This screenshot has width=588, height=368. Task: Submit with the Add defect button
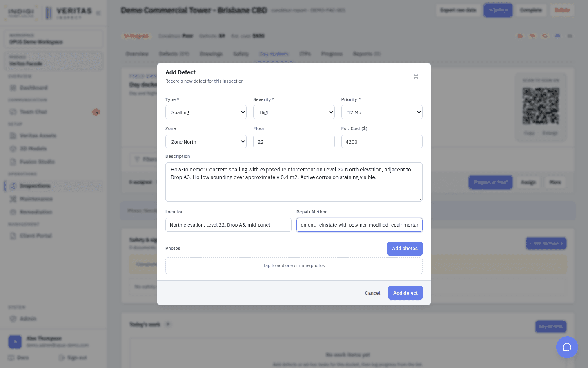pyautogui.click(x=405, y=293)
